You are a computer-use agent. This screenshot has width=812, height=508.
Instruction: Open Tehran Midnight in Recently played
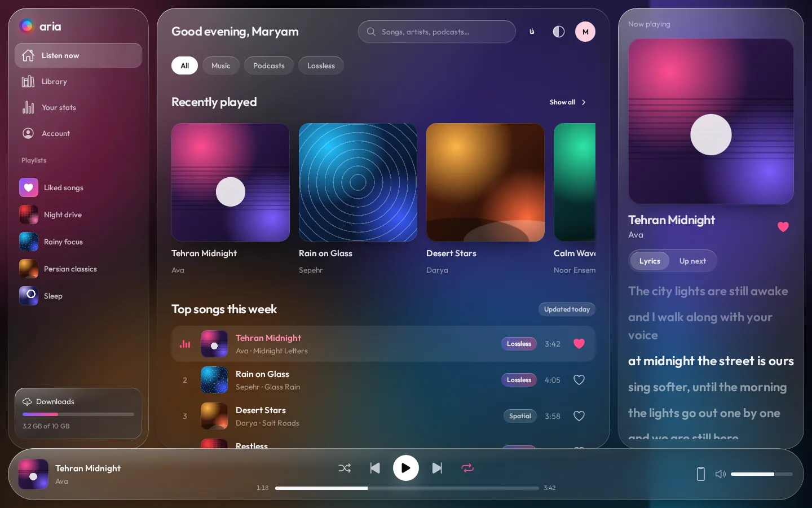pyautogui.click(x=231, y=199)
